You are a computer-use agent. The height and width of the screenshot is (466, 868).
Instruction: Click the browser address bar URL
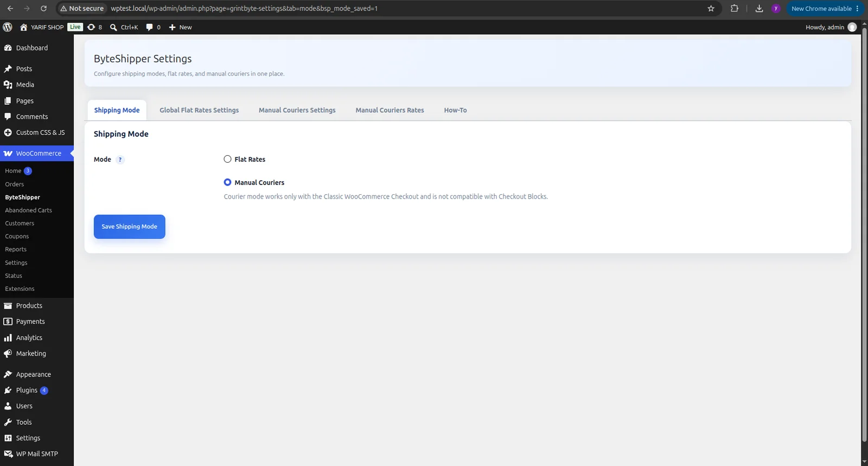(x=244, y=9)
